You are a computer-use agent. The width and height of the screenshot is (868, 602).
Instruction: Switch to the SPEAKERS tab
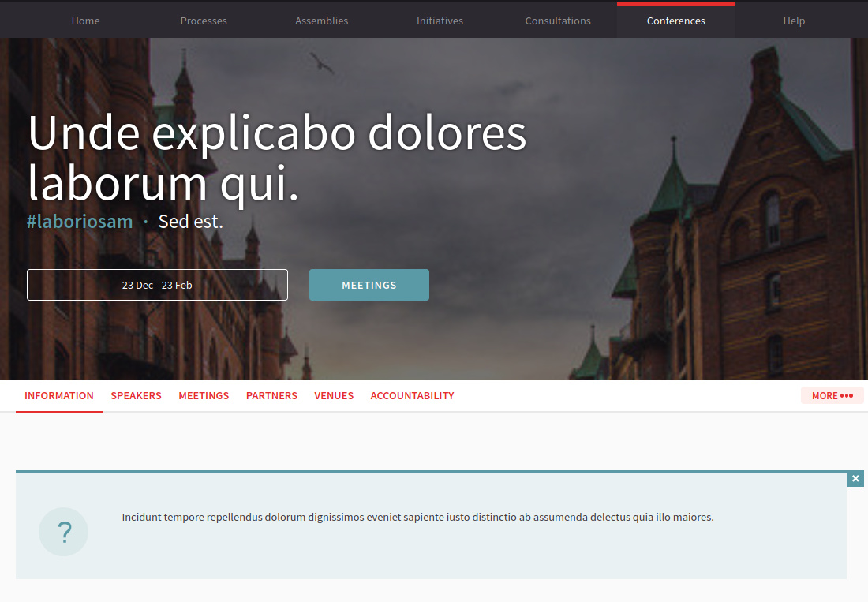tap(136, 396)
